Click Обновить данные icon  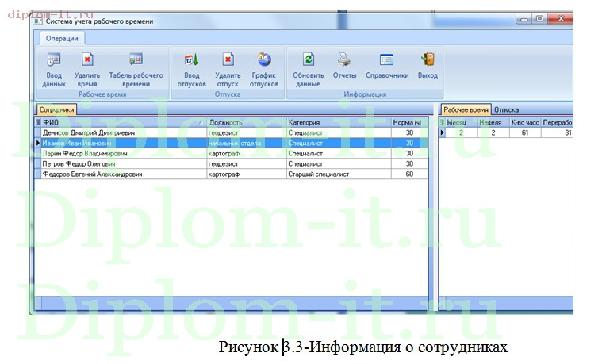(x=309, y=60)
